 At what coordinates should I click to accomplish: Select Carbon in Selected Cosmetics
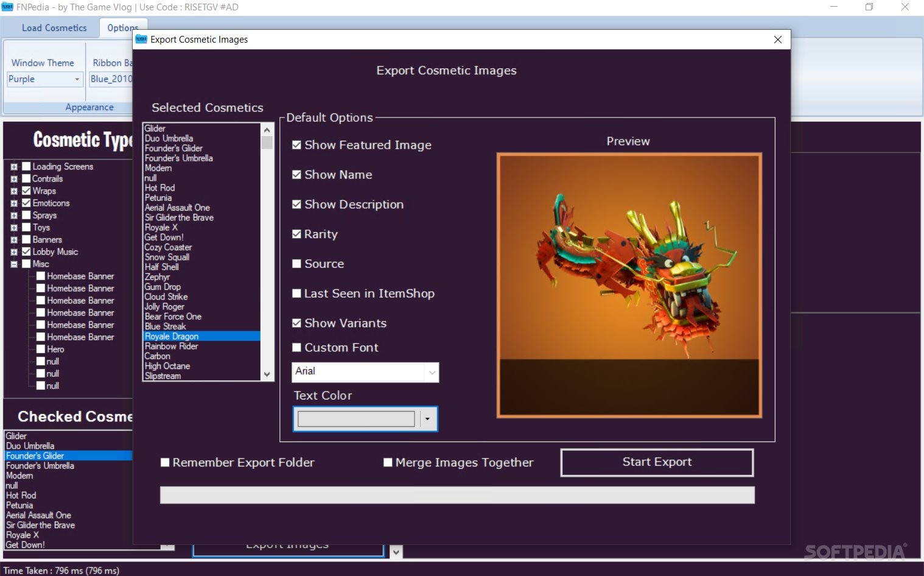pos(201,356)
